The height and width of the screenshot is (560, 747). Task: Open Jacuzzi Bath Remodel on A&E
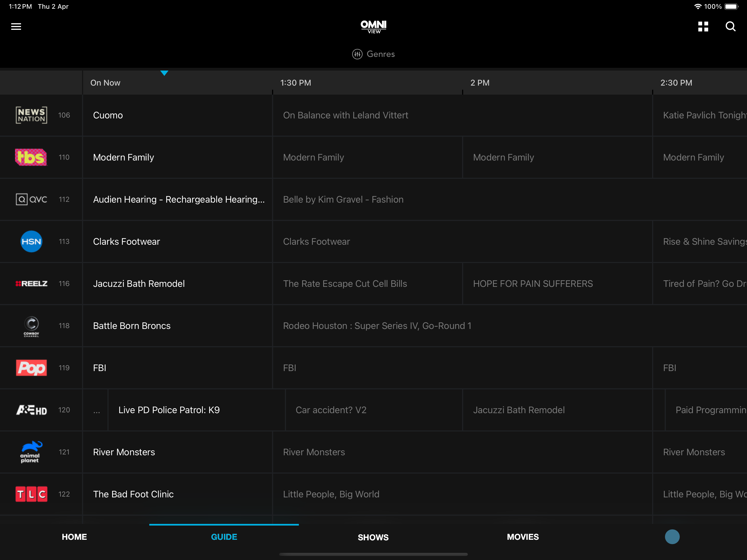pos(557,410)
